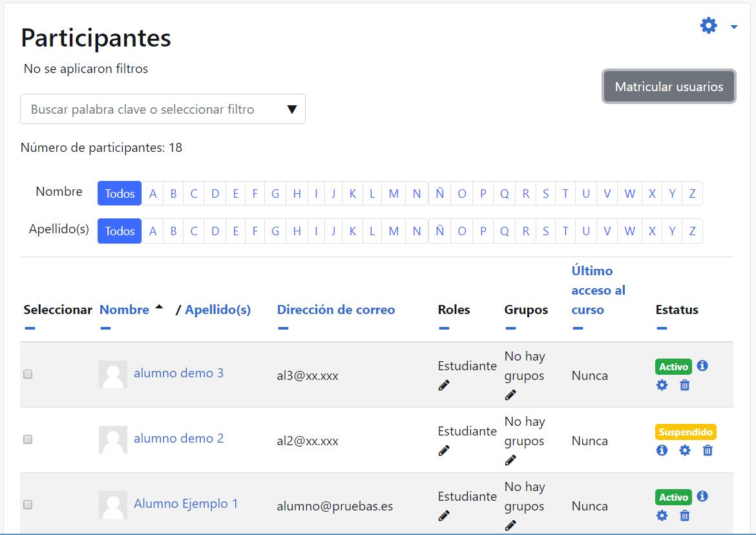Viewport: 756px width, 535px height.
Task: Expand the caret next to the gear menu
Action: (x=734, y=27)
